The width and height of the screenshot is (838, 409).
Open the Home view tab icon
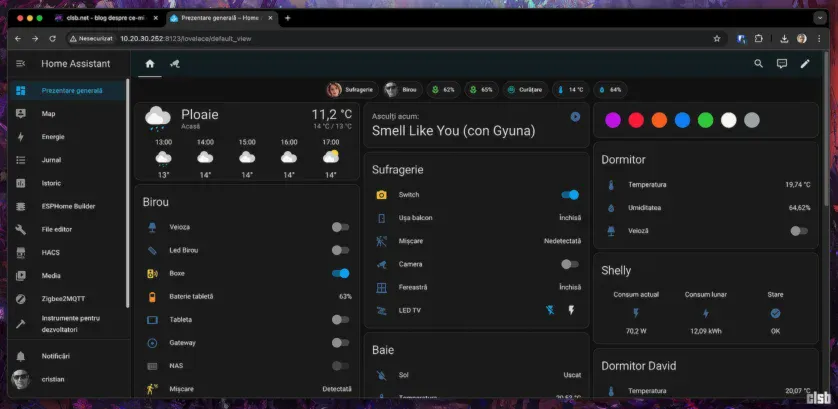coord(150,64)
